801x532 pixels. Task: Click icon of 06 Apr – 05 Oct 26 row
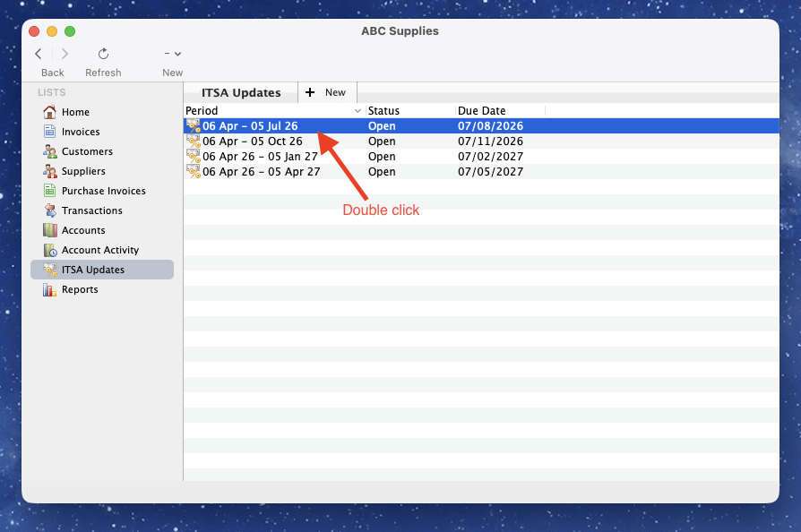[194, 142]
